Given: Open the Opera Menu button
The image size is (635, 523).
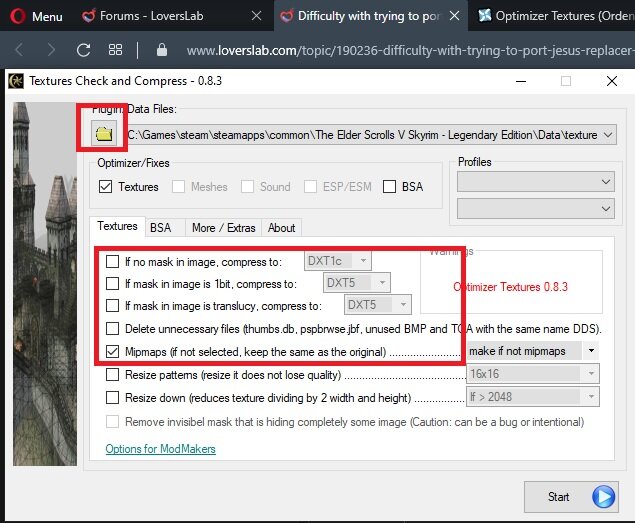Looking at the screenshot, I should point(37,16).
